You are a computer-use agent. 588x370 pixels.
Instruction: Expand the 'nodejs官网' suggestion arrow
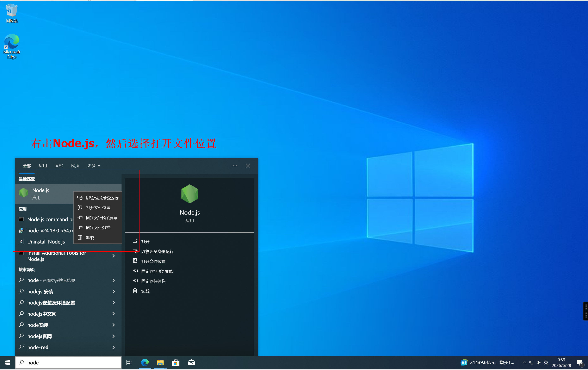pos(113,336)
